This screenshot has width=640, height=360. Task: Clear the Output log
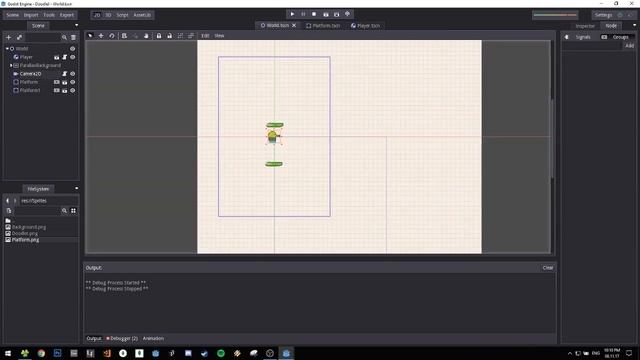(548, 268)
